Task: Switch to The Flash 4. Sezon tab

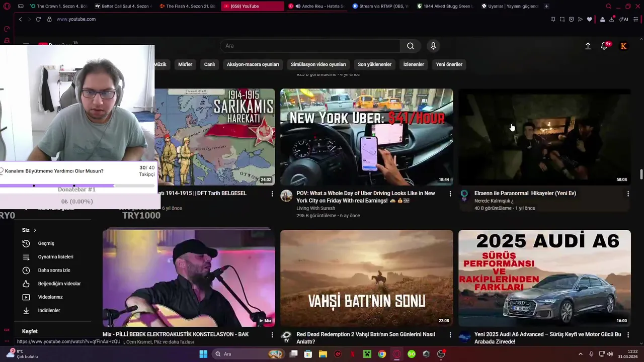Action: tap(187, 6)
